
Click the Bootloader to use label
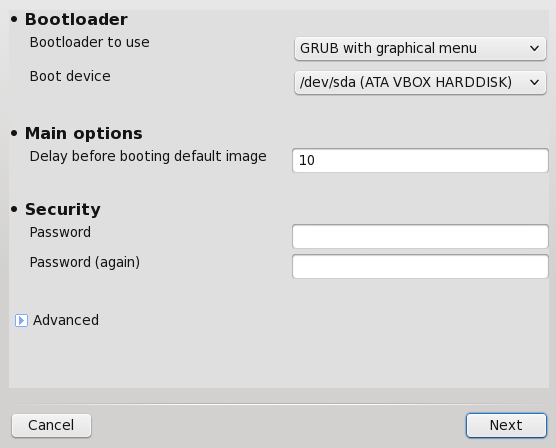pos(90,42)
